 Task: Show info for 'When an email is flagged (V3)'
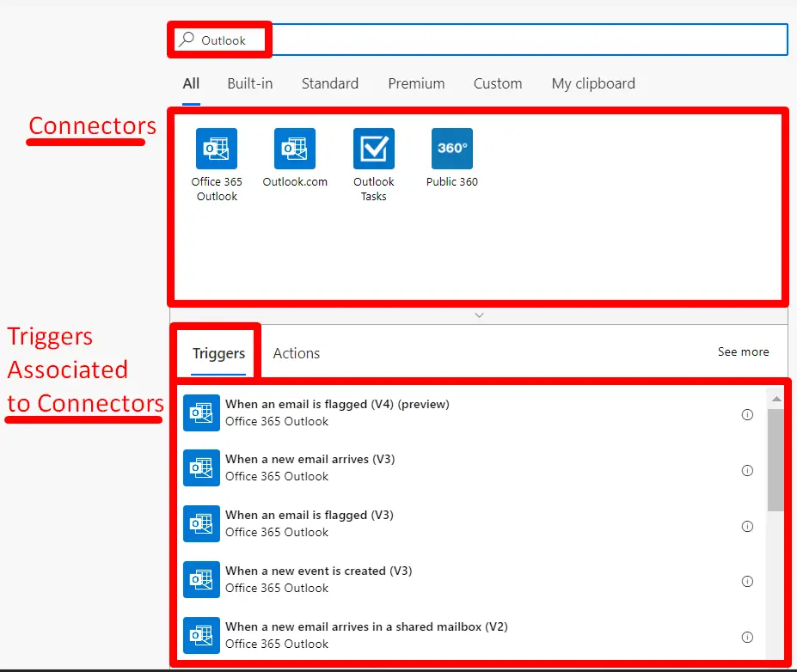747,526
